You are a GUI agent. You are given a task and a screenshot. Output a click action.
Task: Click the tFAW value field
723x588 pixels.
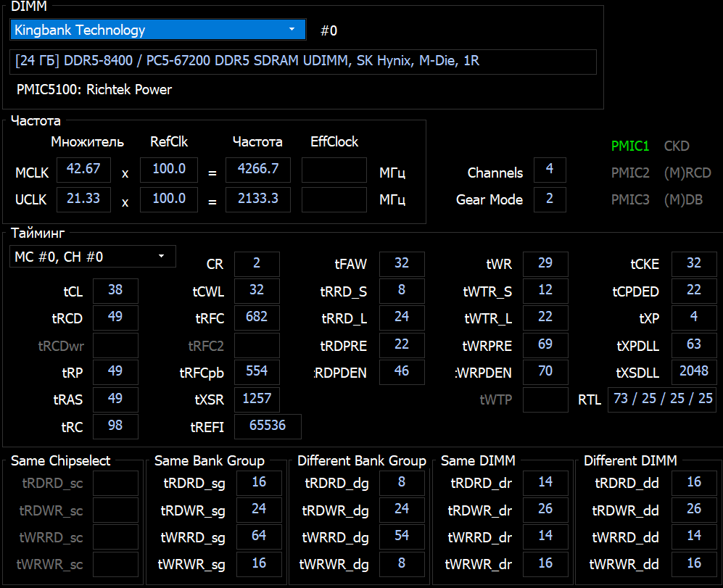click(402, 264)
